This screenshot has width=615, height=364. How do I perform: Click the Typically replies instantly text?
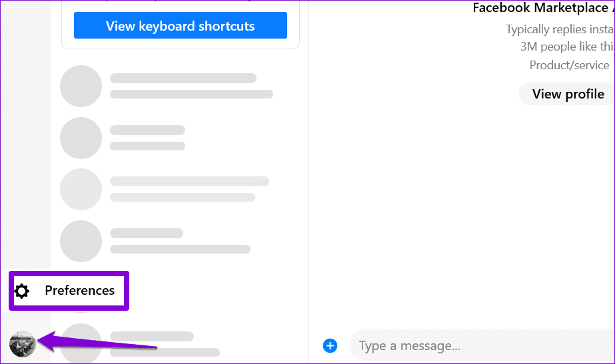pyautogui.click(x=560, y=29)
